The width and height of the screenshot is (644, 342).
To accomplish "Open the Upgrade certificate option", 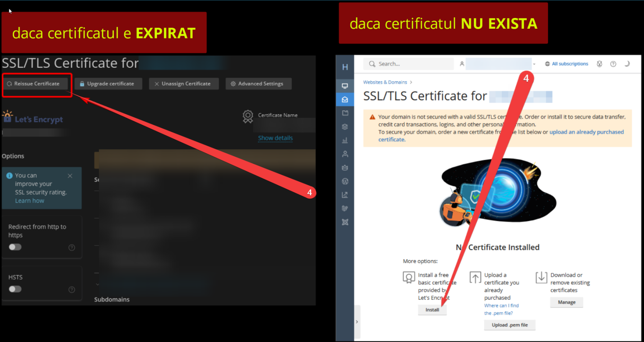I will tap(108, 83).
